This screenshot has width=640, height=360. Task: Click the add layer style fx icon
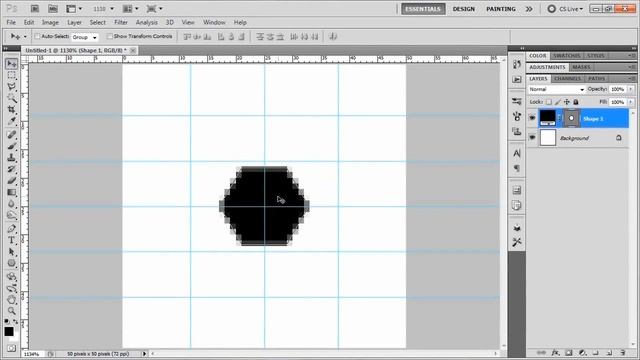point(555,353)
